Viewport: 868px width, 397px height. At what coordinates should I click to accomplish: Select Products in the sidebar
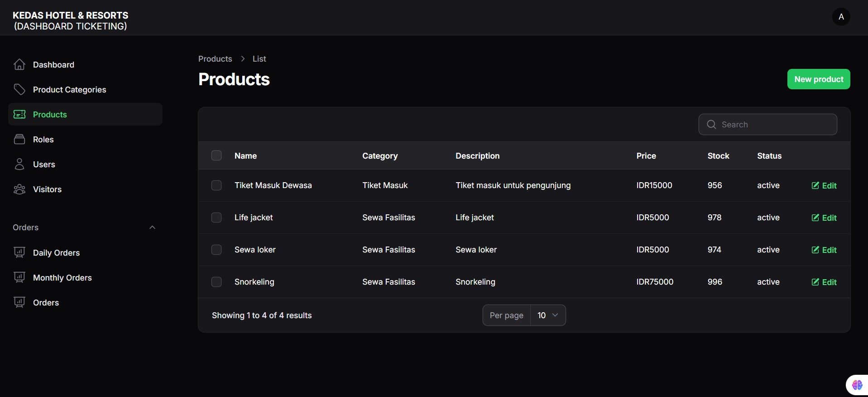[85, 114]
